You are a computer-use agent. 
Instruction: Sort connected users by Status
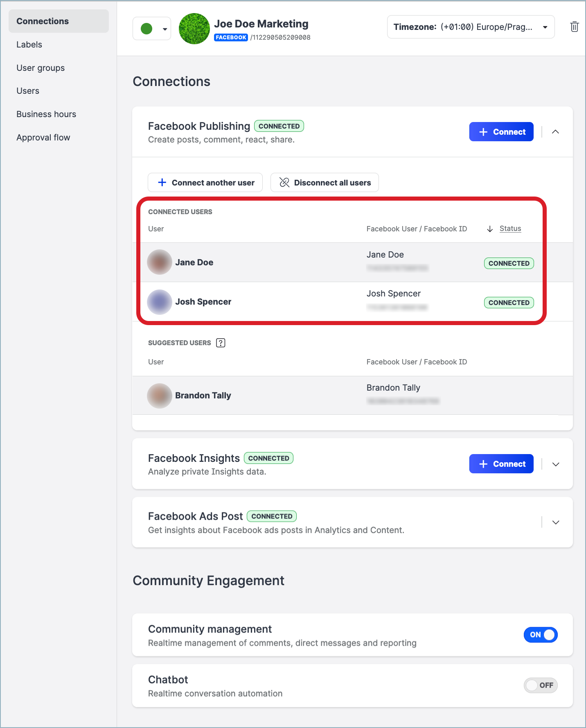point(510,228)
